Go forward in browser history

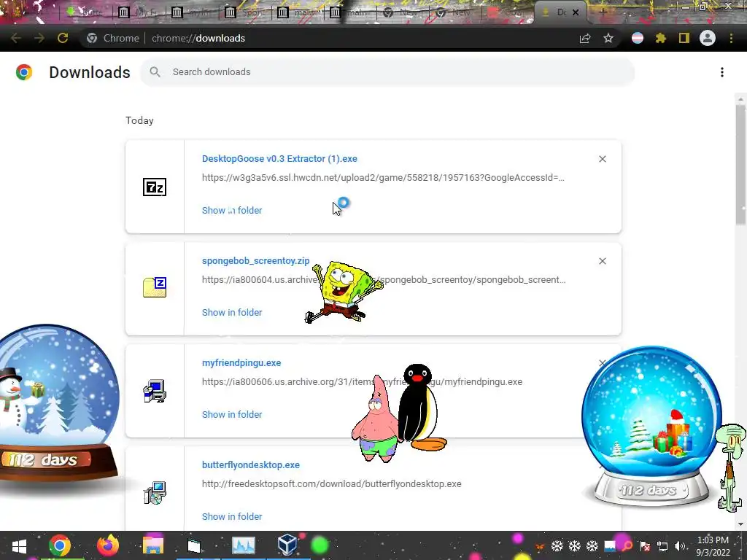point(39,38)
